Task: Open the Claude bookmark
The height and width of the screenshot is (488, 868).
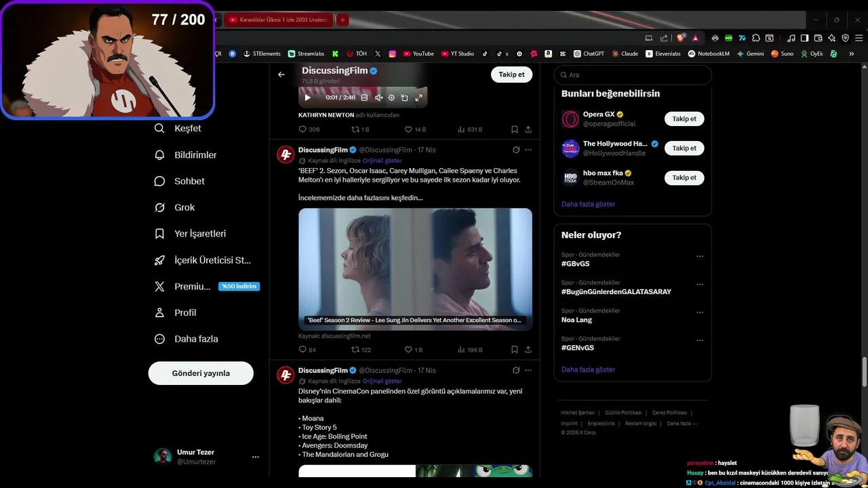Action: pyautogui.click(x=625, y=54)
